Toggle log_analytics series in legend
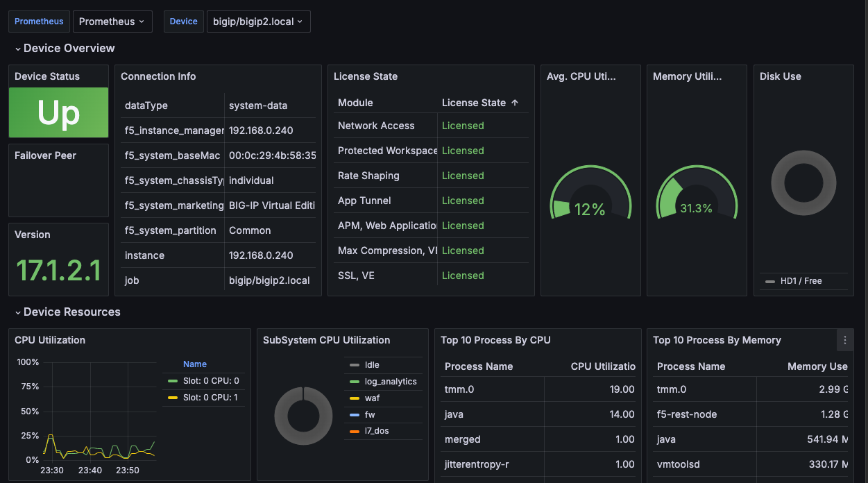This screenshot has width=868, height=483. (390, 382)
